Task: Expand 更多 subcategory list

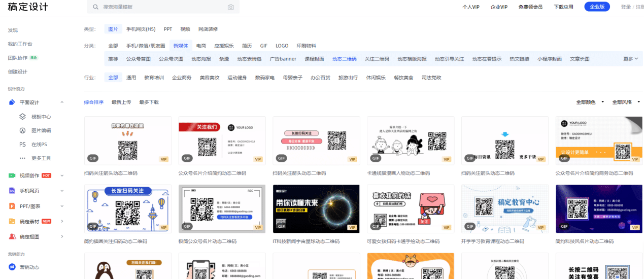Action: (x=631, y=59)
